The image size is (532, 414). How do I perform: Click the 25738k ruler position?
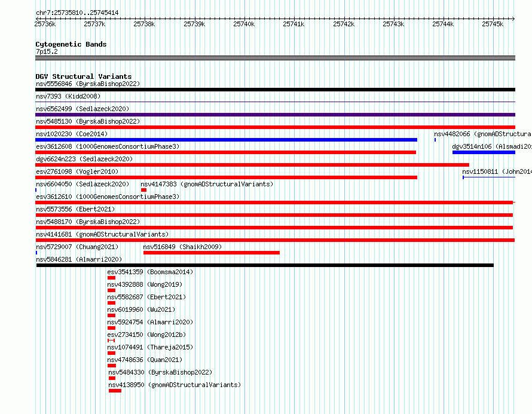tap(144, 24)
